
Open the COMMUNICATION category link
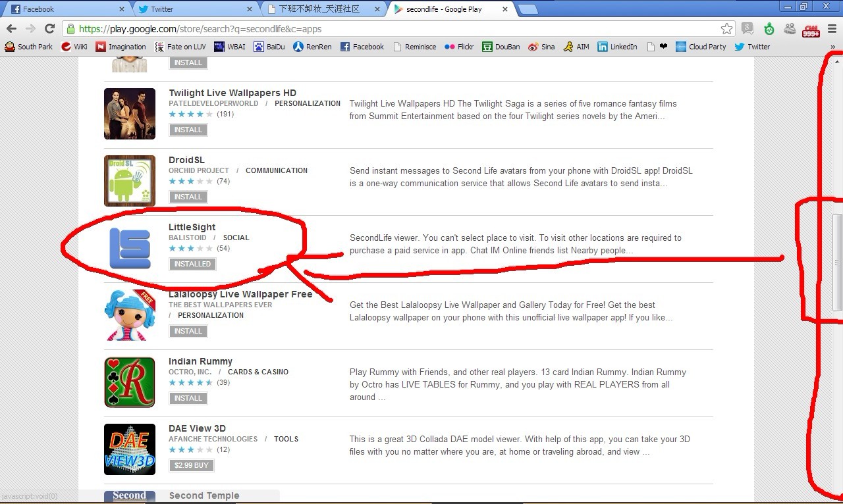coord(277,170)
